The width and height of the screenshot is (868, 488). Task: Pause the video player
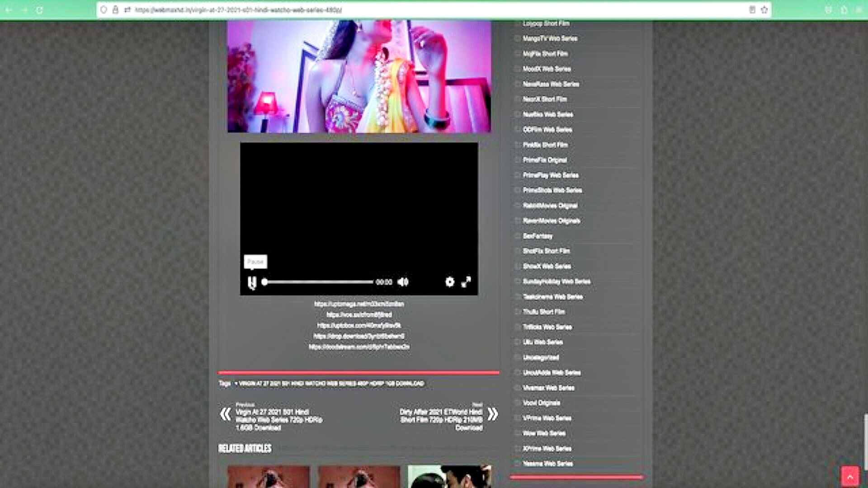(x=252, y=282)
